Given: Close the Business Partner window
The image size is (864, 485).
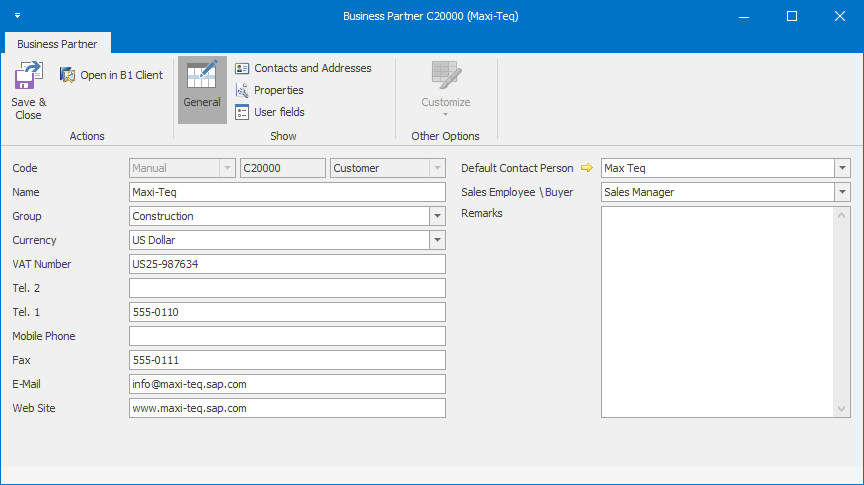Looking at the screenshot, I should [840, 17].
